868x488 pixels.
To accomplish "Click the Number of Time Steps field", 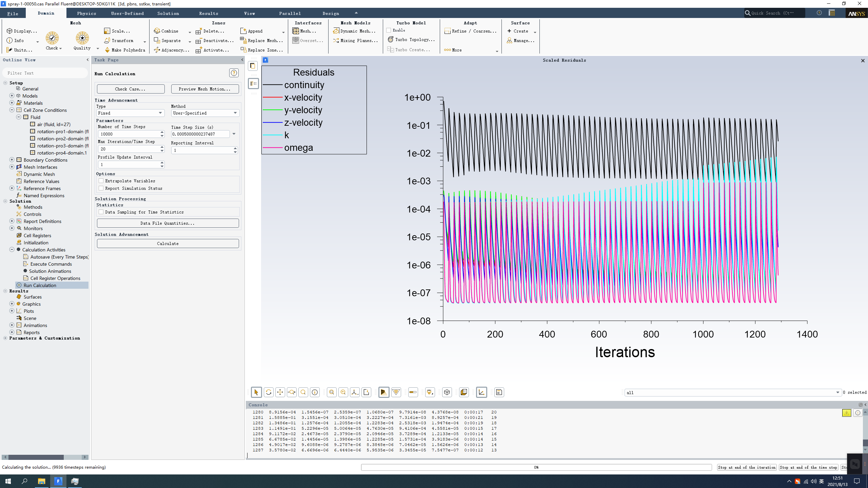I will (x=128, y=134).
